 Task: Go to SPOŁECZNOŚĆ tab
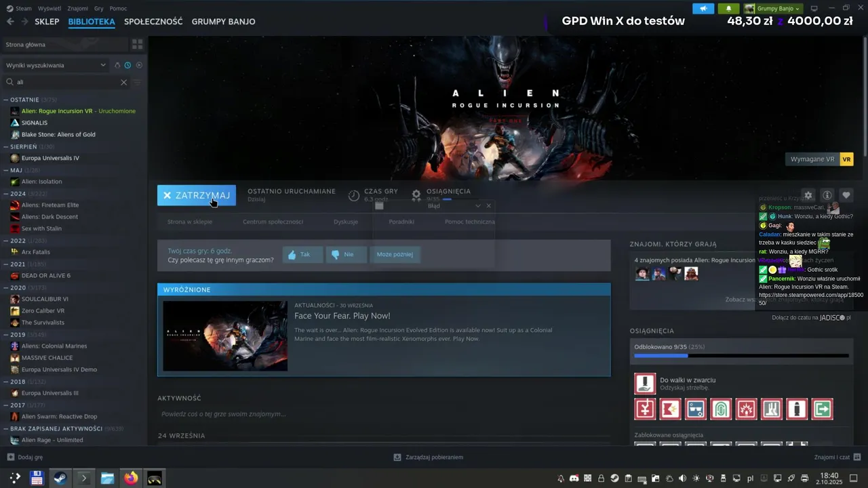[x=153, y=22]
